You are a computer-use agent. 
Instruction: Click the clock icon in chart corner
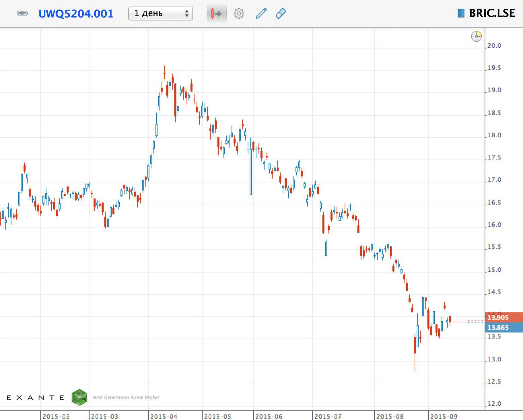(476, 36)
